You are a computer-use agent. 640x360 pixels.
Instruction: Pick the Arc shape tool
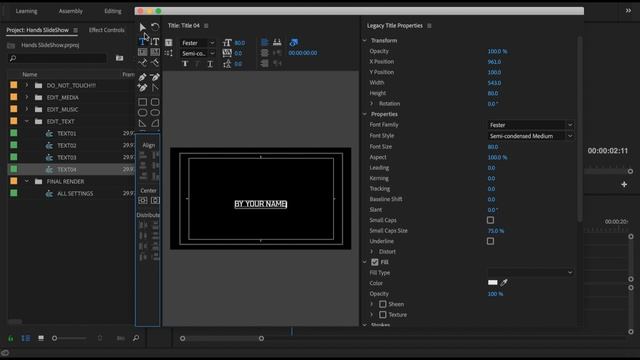pyautogui.click(x=155, y=123)
